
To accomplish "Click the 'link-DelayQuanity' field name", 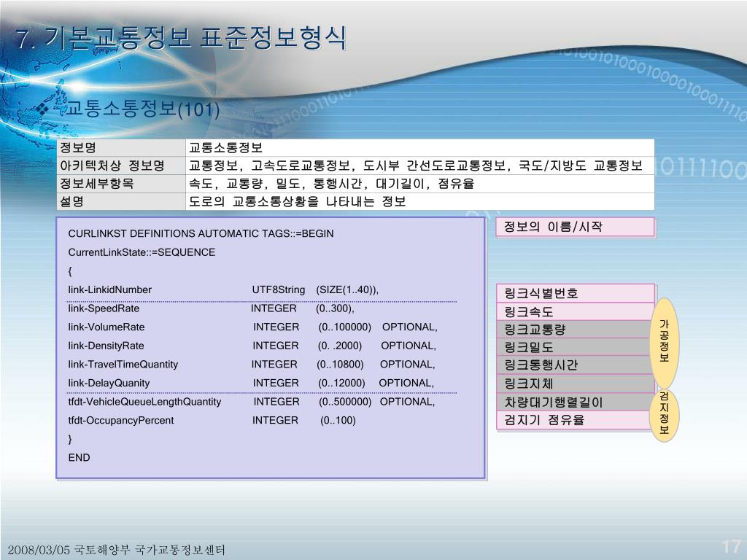I will (109, 384).
